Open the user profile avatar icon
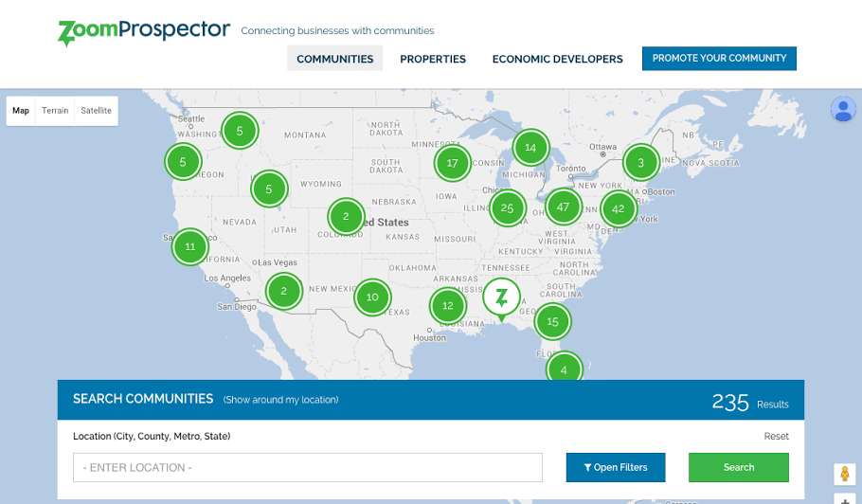 pyautogui.click(x=843, y=109)
